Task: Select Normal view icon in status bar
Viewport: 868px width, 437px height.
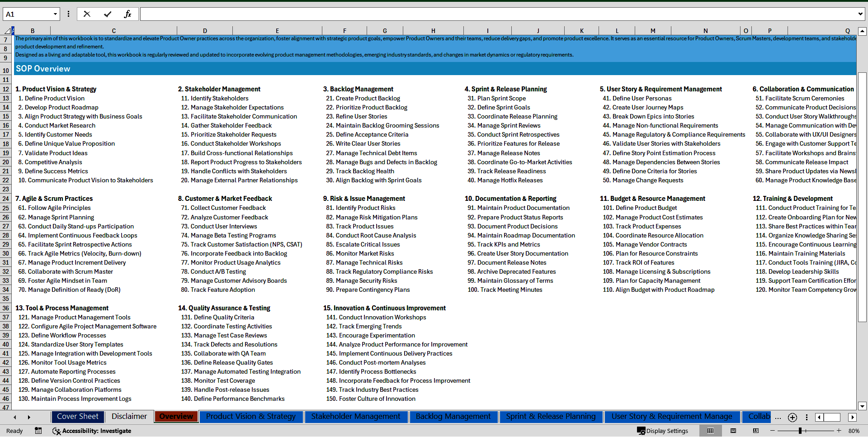Action: (x=710, y=431)
